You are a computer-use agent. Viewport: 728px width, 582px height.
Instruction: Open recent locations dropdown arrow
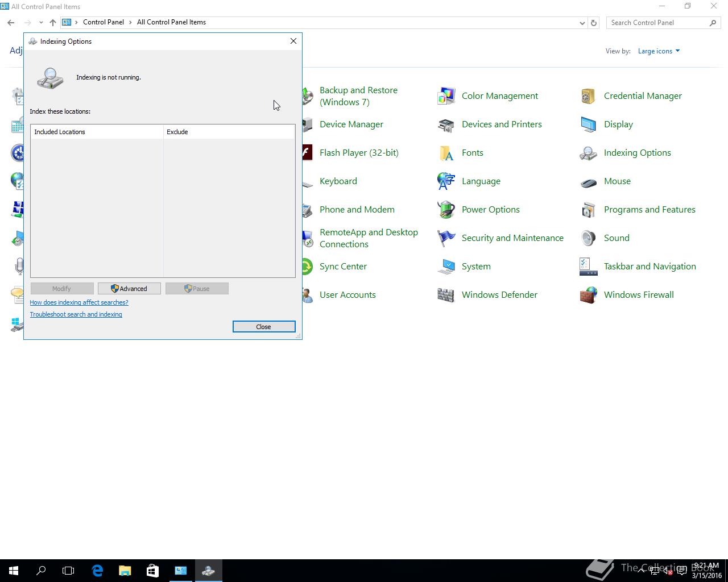(x=41, y=23)
